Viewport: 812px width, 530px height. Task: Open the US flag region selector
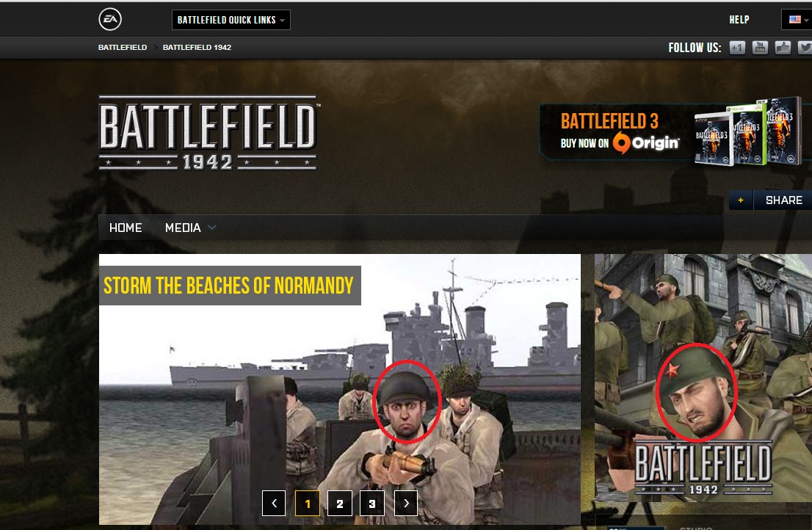[797, 20]
